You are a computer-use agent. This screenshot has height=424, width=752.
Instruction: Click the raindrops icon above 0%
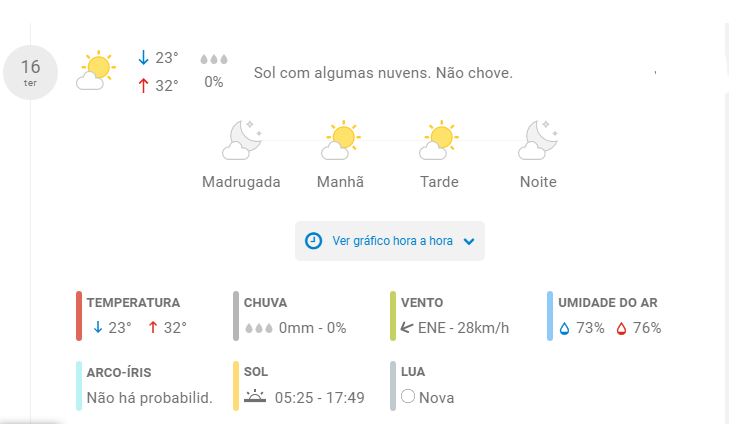coord(214,60)
